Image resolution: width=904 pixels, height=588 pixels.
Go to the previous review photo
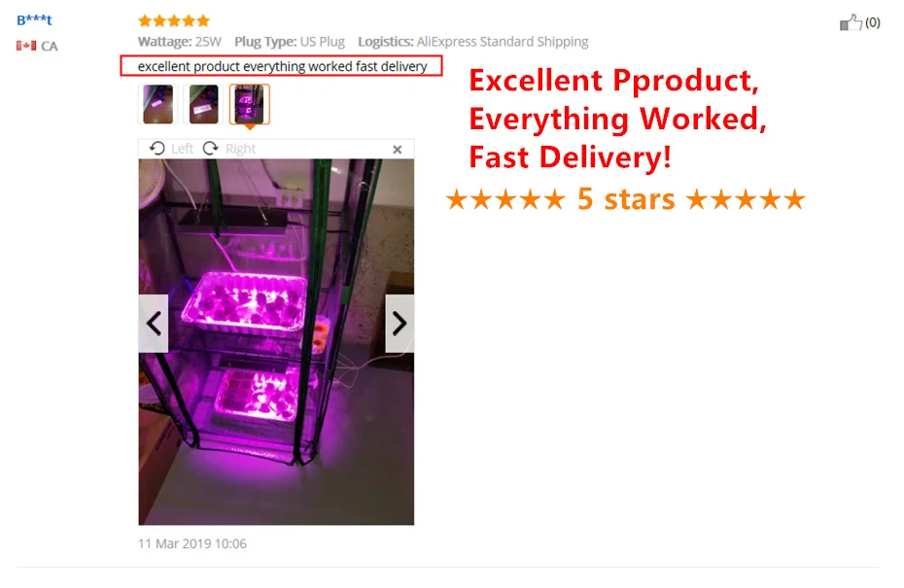coord(154,324)
